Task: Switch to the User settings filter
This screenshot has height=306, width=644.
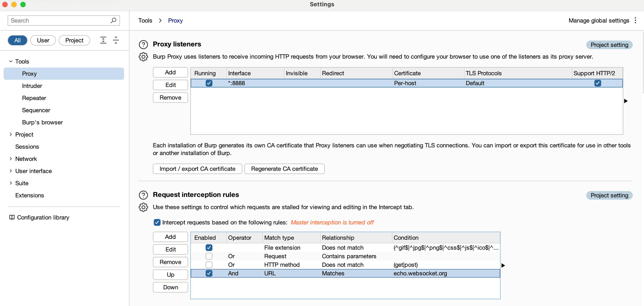Action: [x=43, y=40]
